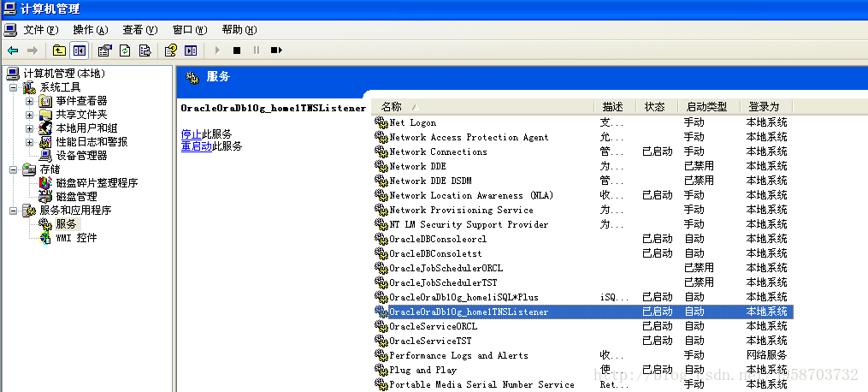Click the 性能日志和警报 icon
Screen dimensions: 868x392
coord(45,142)
